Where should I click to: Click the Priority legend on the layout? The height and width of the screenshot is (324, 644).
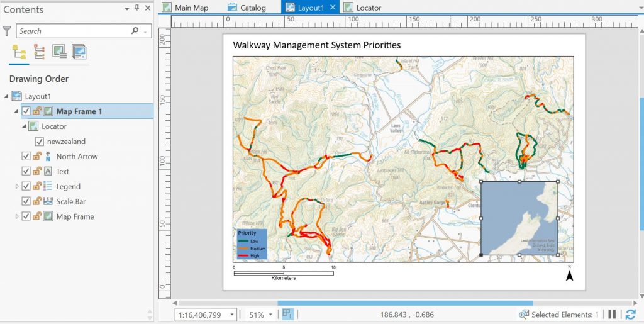click(252, 244)
